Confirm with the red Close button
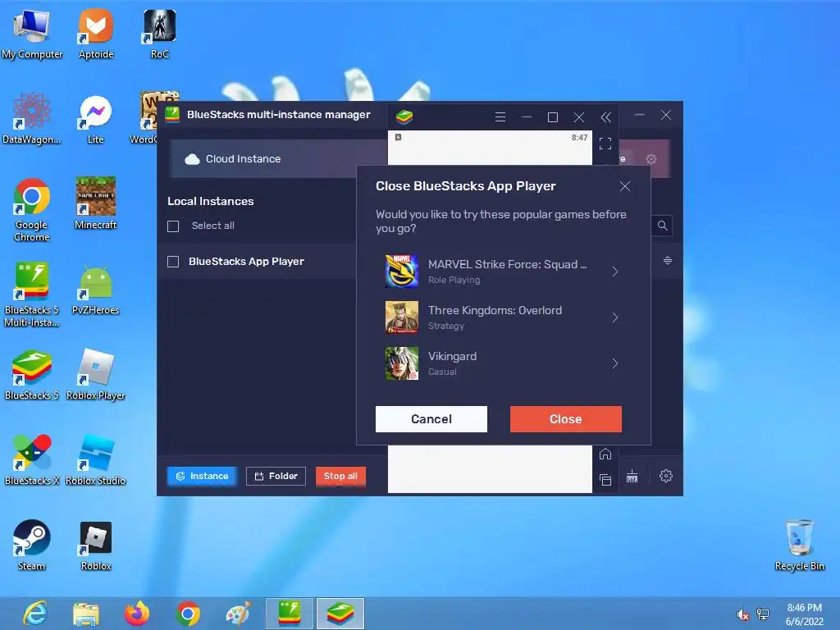The width and height of the screenshot is (840, 630). coord(566,419)
